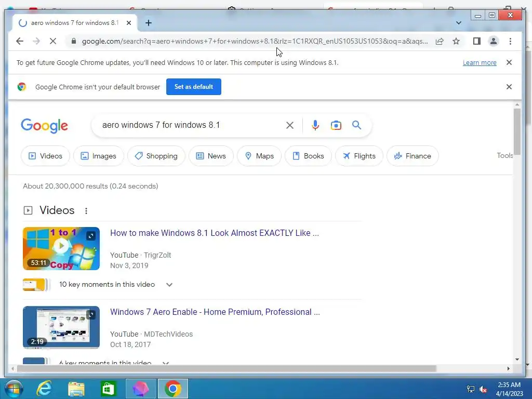This screenshot has height=399, width=532.
Task: Open a new tab with the plus icon
Action: pyautogui.click(x=148, y=23)
